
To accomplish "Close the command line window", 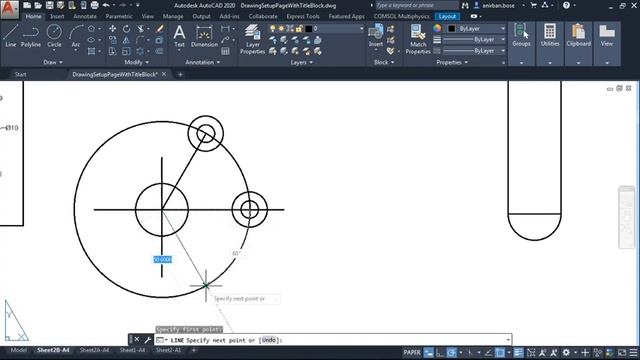I will pyautogui.click(x=137, y=340).
